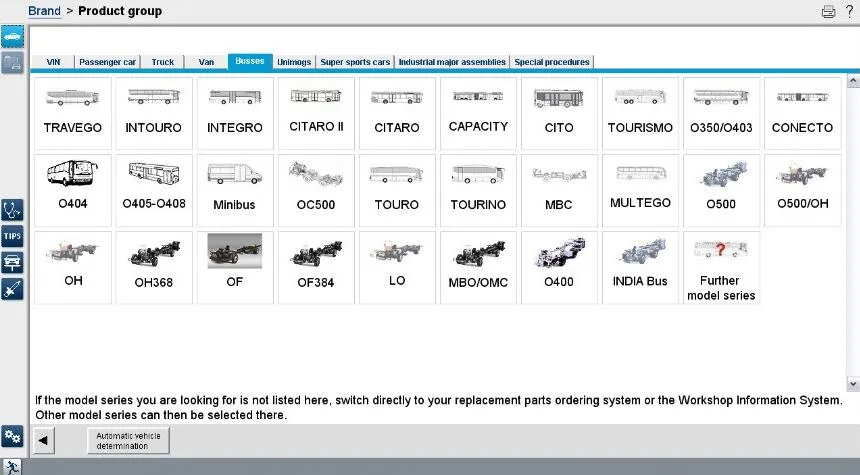Select the OF chassis tile

pyautogui.click(x=235, y=268)
